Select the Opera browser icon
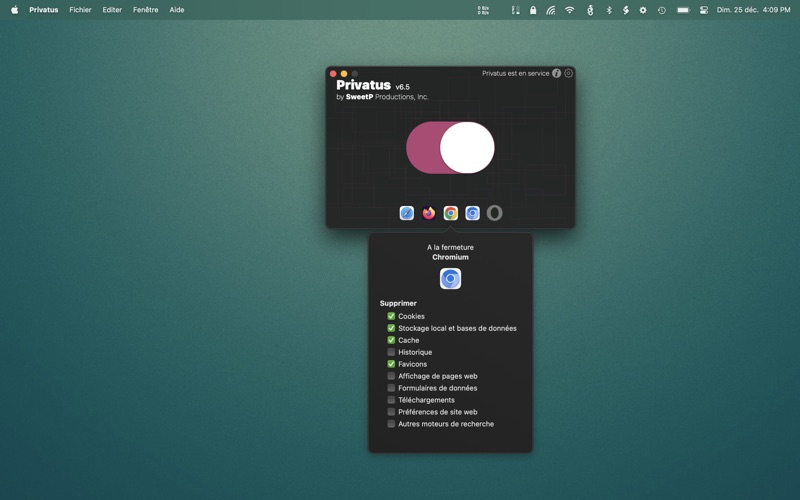Viewport: 800px width, 500px height. tap(494, 213)
